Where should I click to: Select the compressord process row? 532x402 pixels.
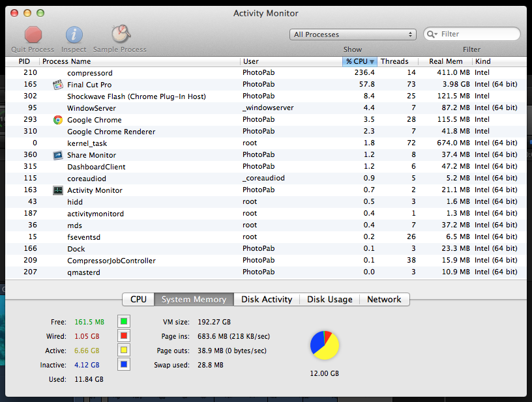(x=266, y=73)
